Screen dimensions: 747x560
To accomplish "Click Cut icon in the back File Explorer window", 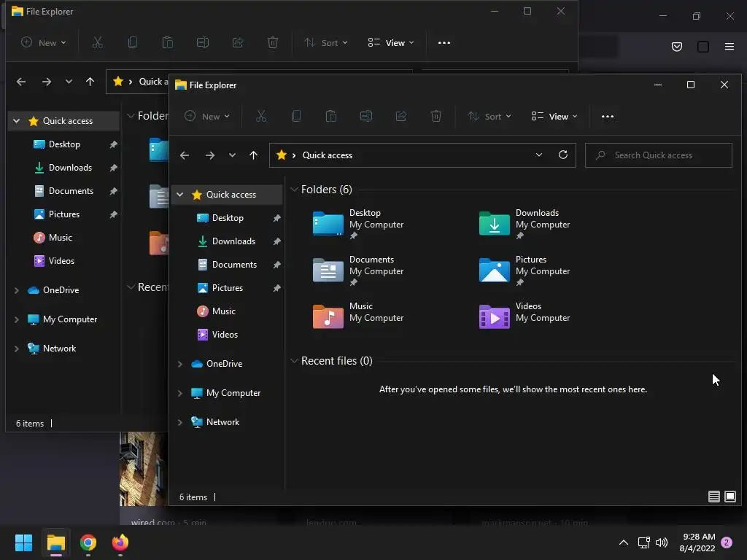I will 97,43.
